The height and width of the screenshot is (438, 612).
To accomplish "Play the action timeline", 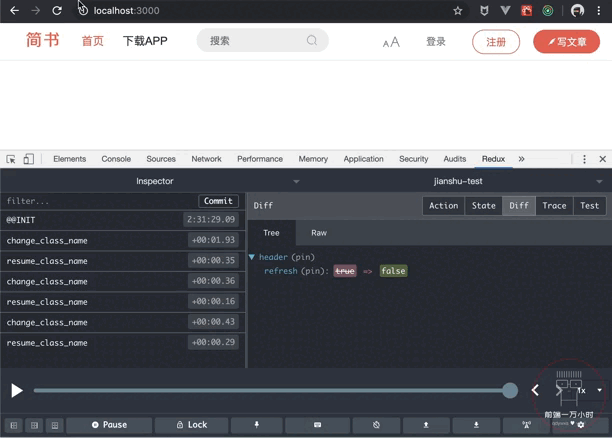I will (x=16, y=391).
